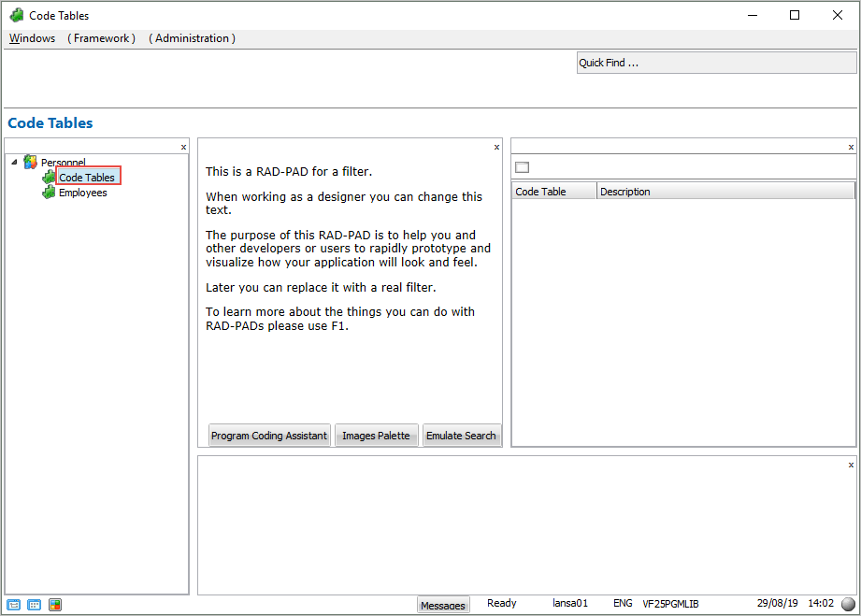Open the Messages button in status bar

pyautogui.click(x=442, y=605)
